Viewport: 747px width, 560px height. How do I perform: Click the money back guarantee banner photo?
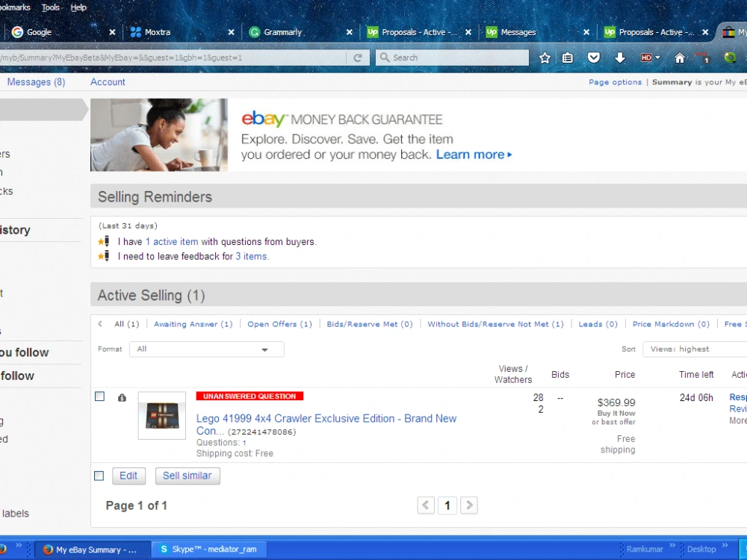click(x=159, y=134)
